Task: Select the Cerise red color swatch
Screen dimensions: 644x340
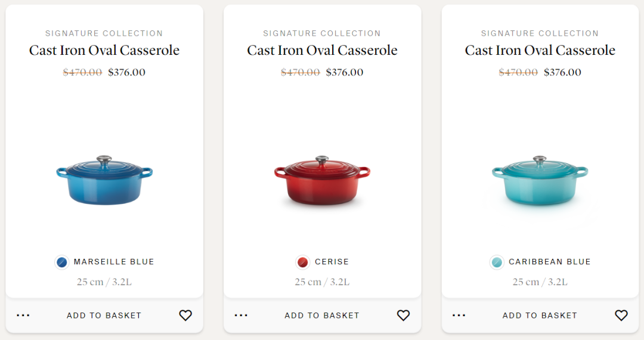Action: (x=303, y=262)
